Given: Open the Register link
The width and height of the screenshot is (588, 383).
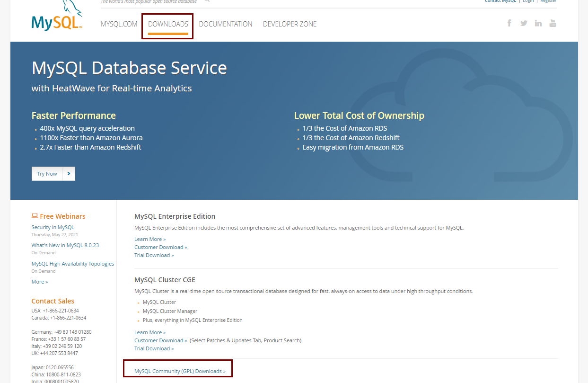Looking at the screenshot, I should (x=548, y=1).
